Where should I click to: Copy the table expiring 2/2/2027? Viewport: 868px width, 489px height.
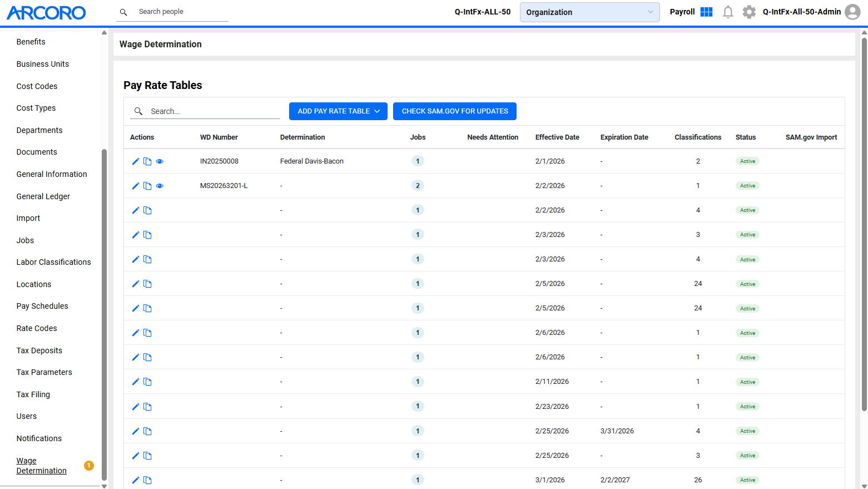(x=147, y=480)
